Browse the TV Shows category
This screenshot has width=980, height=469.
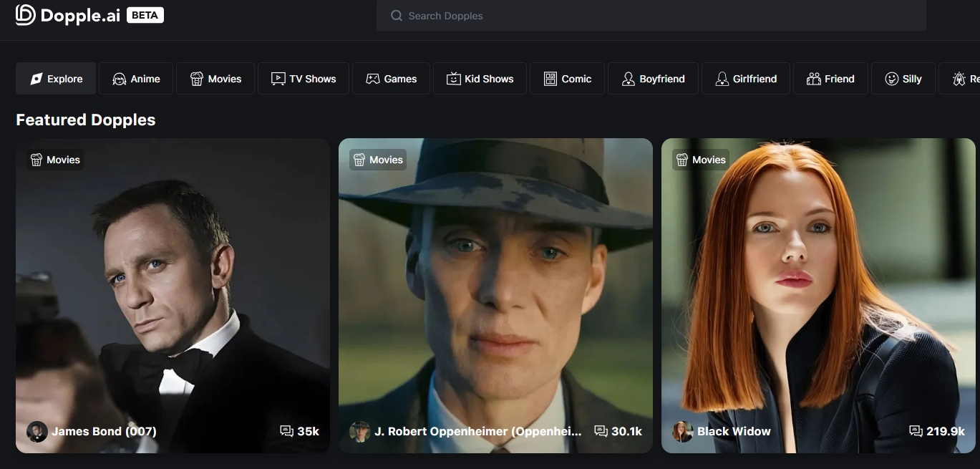[x=304, y=79]
